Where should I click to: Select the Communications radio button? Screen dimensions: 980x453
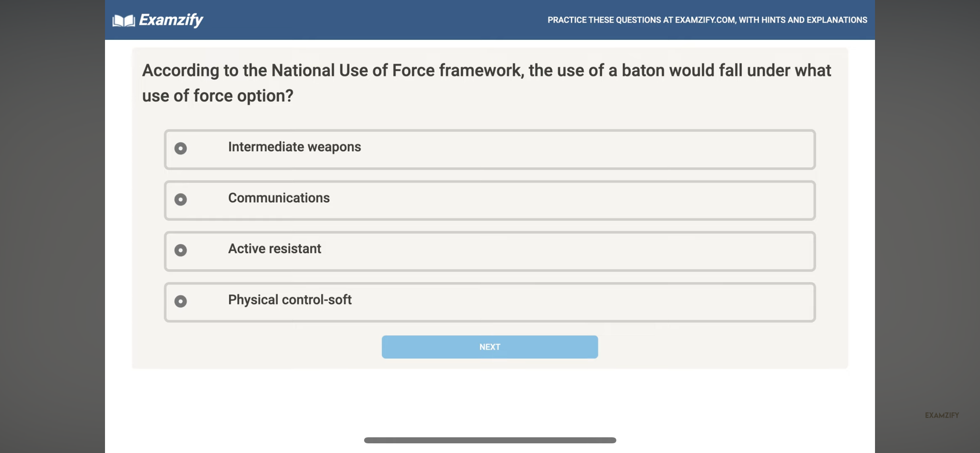pos(181,200)
